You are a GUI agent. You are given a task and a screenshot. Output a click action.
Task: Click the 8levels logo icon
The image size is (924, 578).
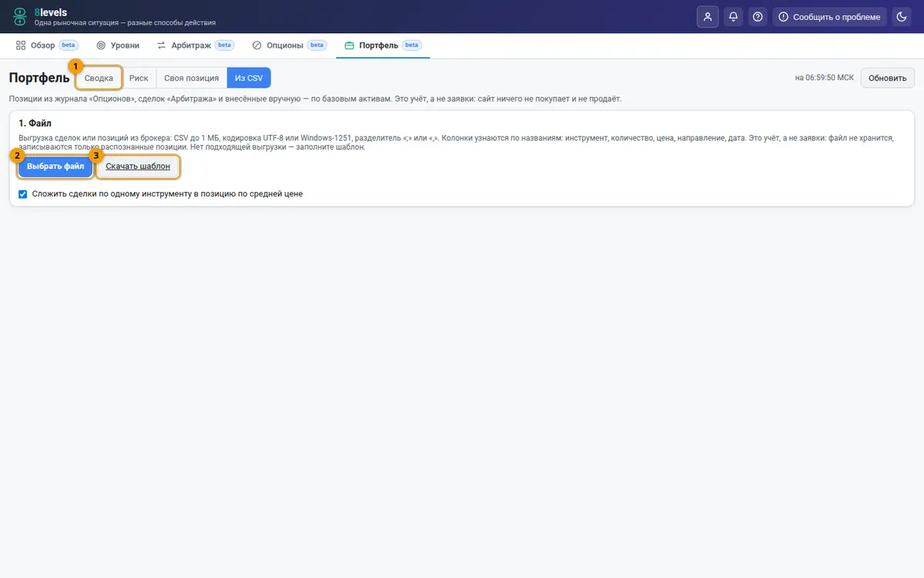[x=19, y=16]
